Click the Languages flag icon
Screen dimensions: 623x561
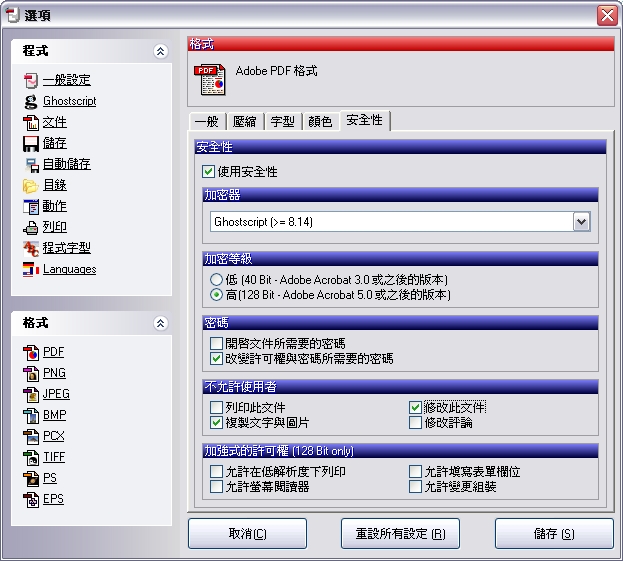tap(31, 269)
